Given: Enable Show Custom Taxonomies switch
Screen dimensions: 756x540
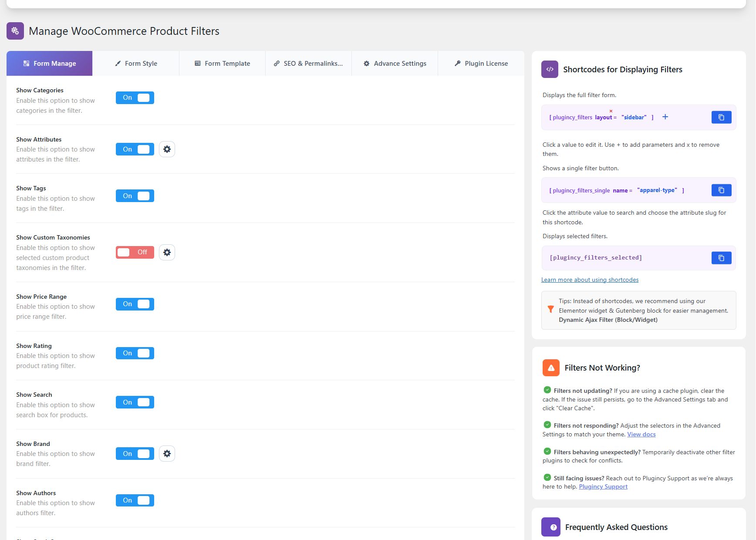Looking at the screenshot, I should click(135, 252).
